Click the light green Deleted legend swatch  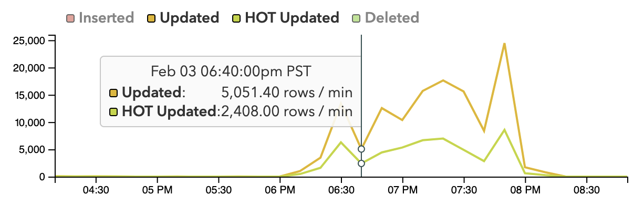point(357,18)
